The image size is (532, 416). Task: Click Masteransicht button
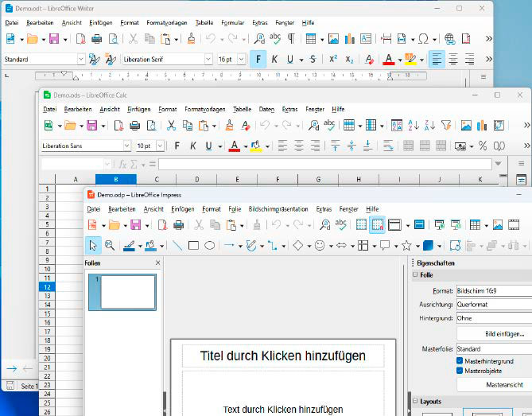pos(494,385)
